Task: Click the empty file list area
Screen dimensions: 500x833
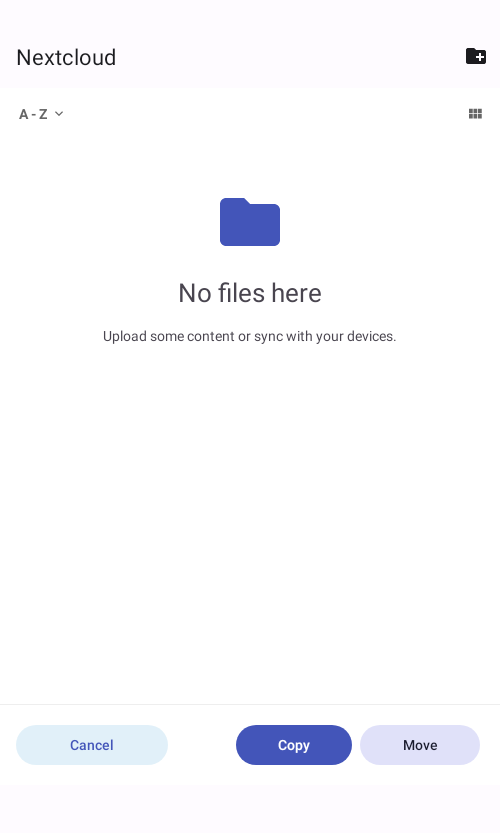Action: [x=250, y=521]
